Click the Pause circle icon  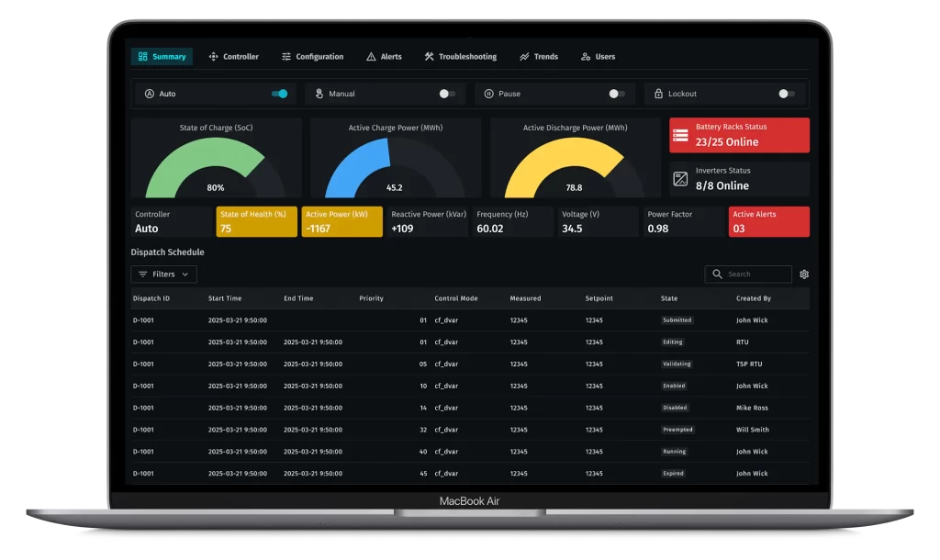tap(488, 94)
